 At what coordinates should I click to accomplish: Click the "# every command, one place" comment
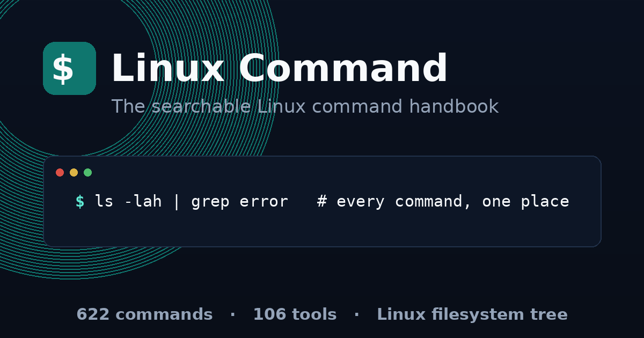tap(443, 202)
